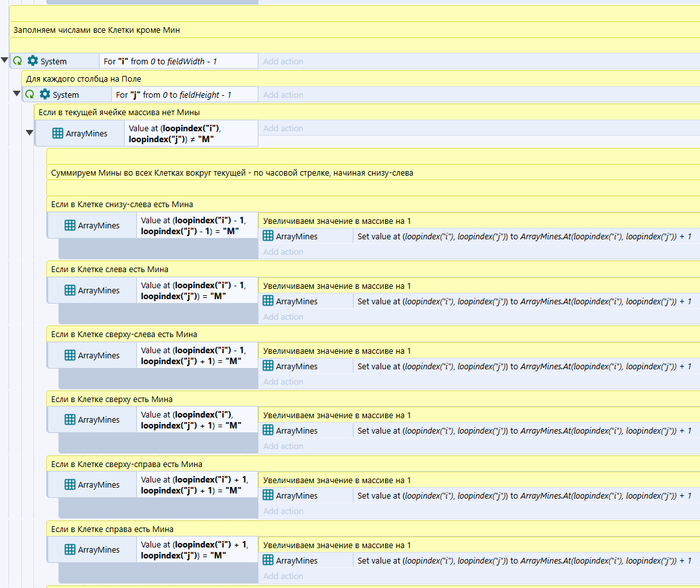Image resolution: width=700 pixels, height=588 pixels.
Task: Click the green loop icon on the For "j" event
Action: click(x=30, y=95)
